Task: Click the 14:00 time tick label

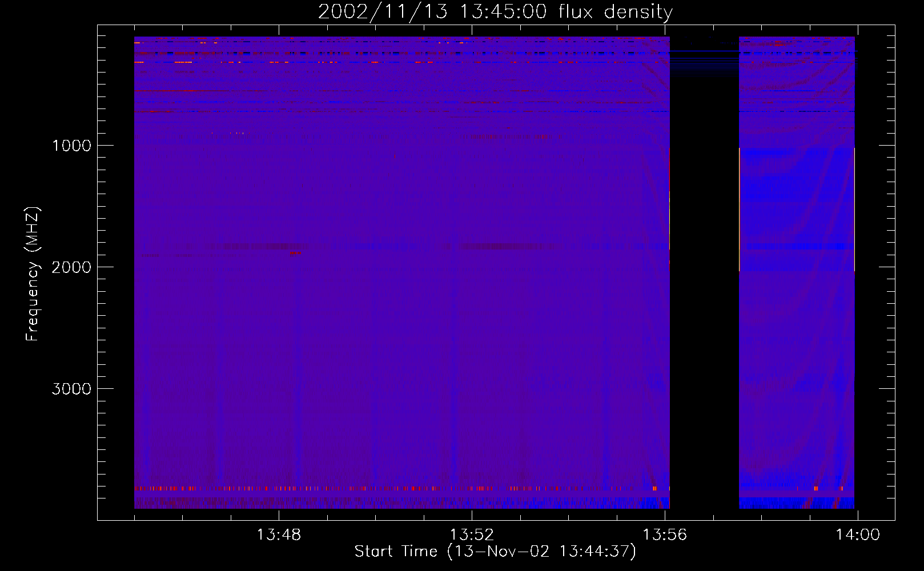Action: tap(858, 535)
